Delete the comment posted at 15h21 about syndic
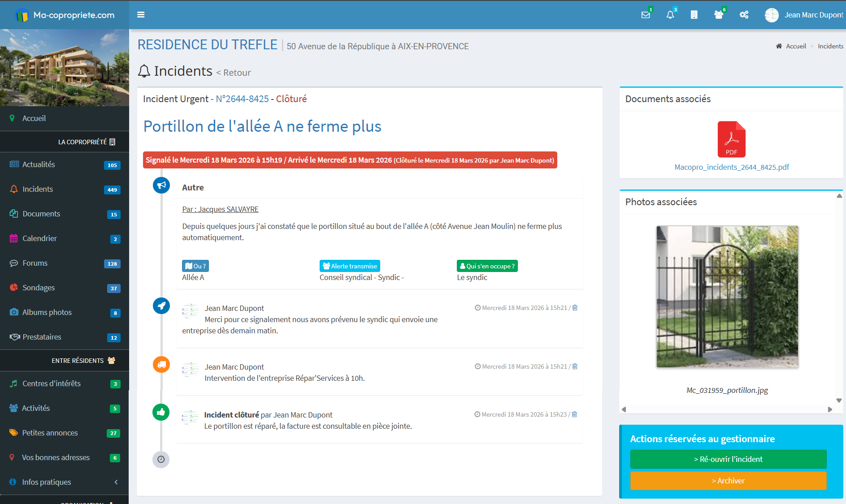This screenshot has width=846, height=504. pyautogui.click(x=575, y=308)
